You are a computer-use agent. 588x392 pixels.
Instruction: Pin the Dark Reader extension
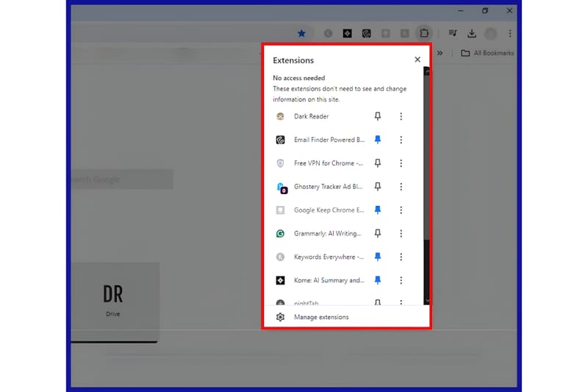tap(378, 116)
